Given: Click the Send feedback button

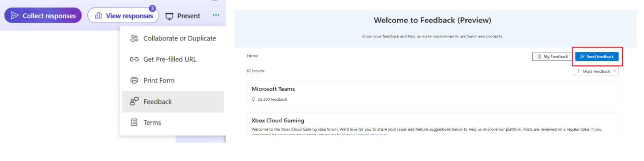Looking at the screenshot, I should pos(597,57).
